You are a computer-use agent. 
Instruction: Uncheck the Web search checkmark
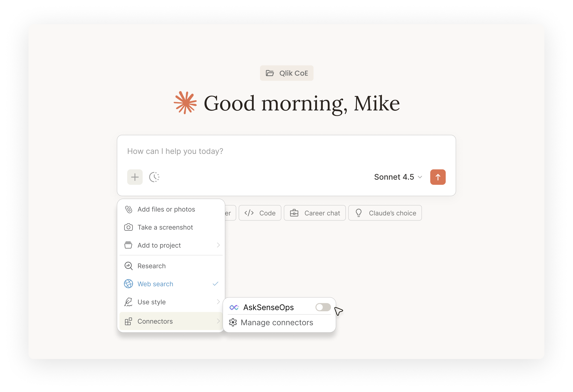(x=216, y=284)
